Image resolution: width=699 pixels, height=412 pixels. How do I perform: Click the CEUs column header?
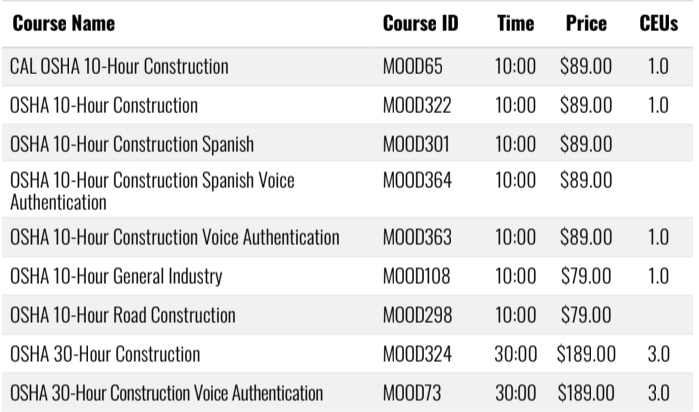[x=658, y=23]
